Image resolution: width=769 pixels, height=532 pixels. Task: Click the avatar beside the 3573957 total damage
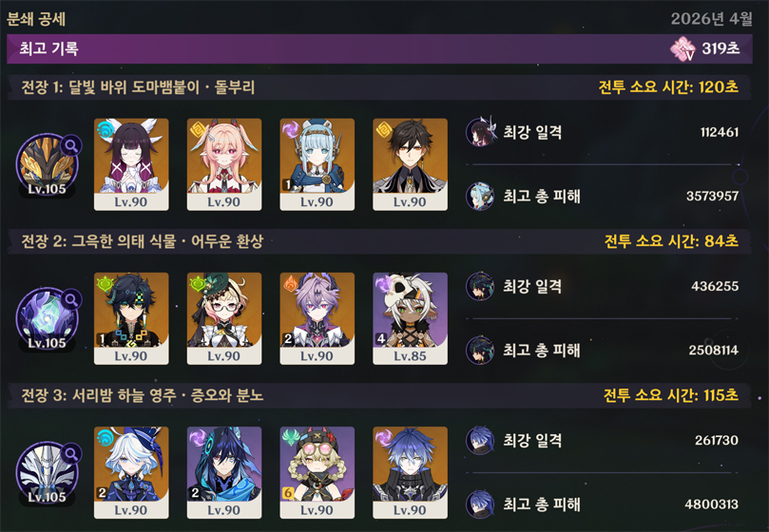(x=479, y=196)
